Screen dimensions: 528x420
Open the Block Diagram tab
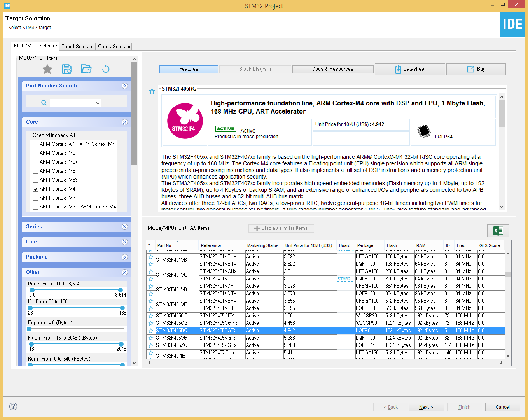click(255, 69)
